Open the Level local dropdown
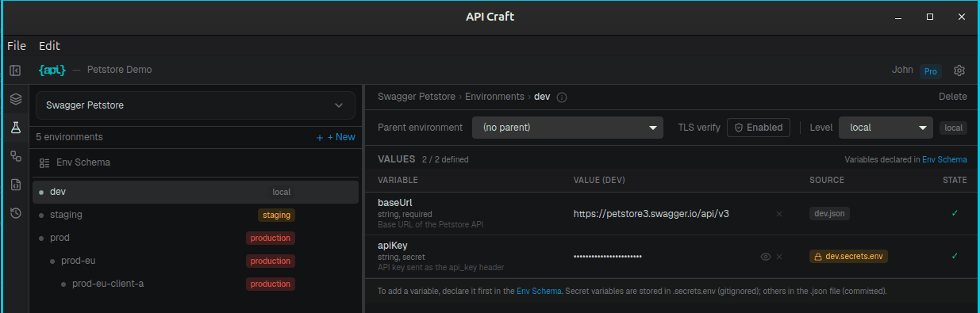Screen dimensions: 980x313 (886, 128)
